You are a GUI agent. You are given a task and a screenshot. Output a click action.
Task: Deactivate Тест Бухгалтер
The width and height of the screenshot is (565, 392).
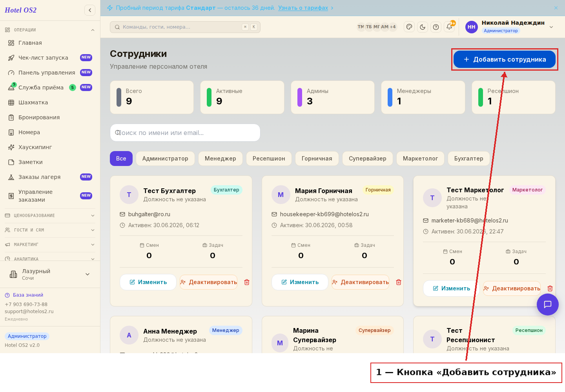pos(209,282)
